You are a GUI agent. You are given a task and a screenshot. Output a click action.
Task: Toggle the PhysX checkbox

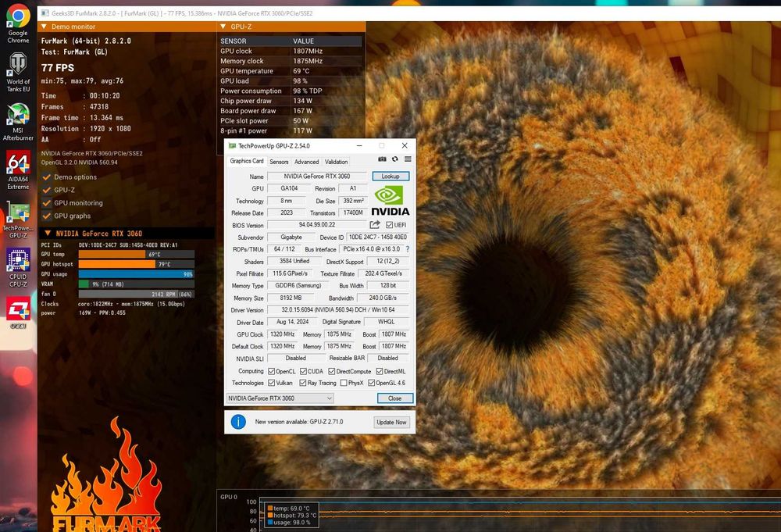point(344,383)
